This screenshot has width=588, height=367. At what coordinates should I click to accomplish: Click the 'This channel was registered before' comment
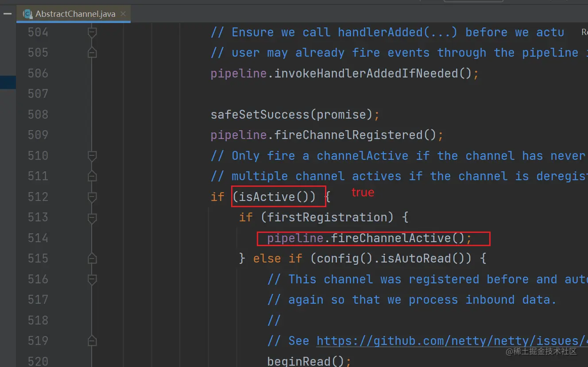pos(427,279)
